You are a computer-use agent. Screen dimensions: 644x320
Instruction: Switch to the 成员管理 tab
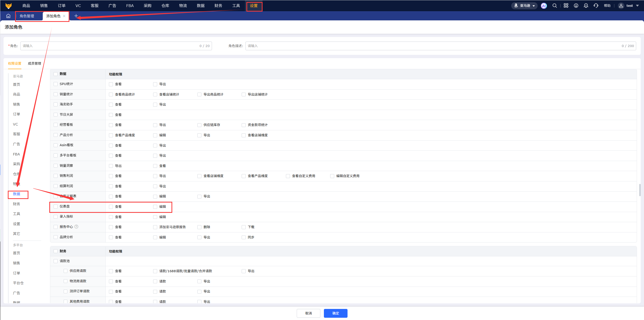pyautogui.click(x=34, y=63)
